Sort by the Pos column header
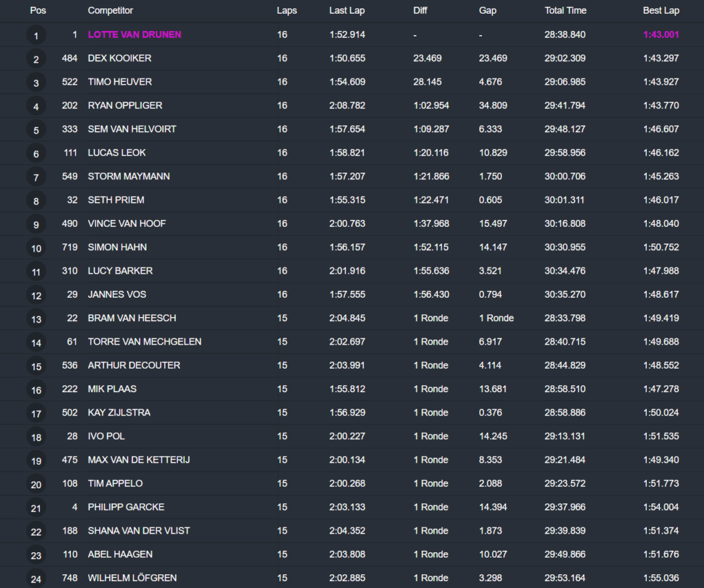 coord(37,11)
